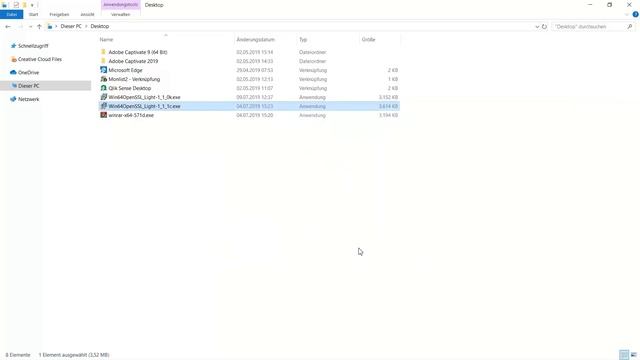Click the Schnellzugriff star icon
The height and width of the screenshot is (360, 640).
point(13,46)
